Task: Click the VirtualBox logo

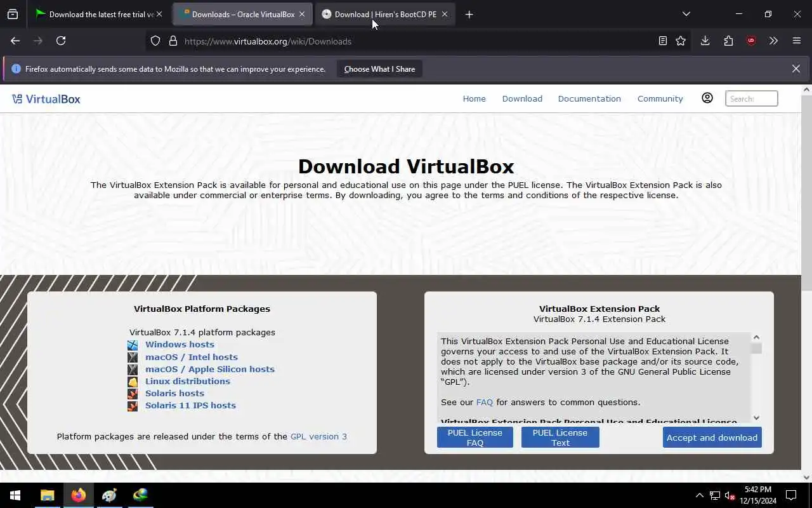Action: tap(46, 99)
